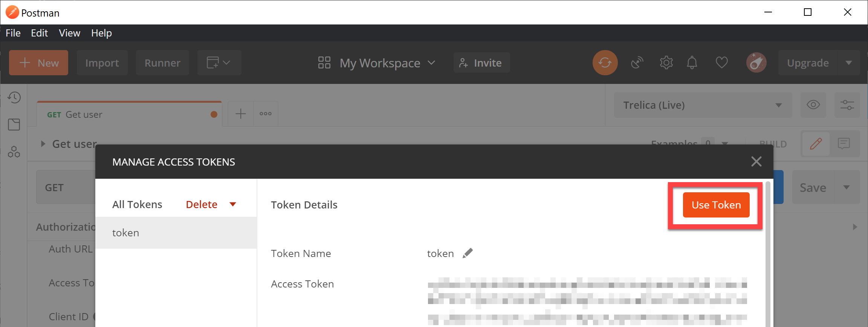Click the environment quick look eye icon
The image size is (868, 327).
coord(813,105)
